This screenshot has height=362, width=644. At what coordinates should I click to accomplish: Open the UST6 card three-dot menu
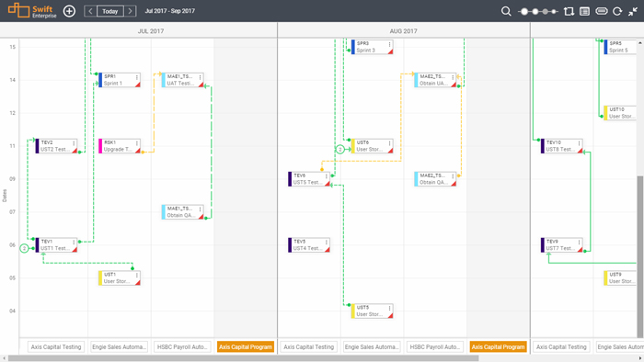pos(389,143)
